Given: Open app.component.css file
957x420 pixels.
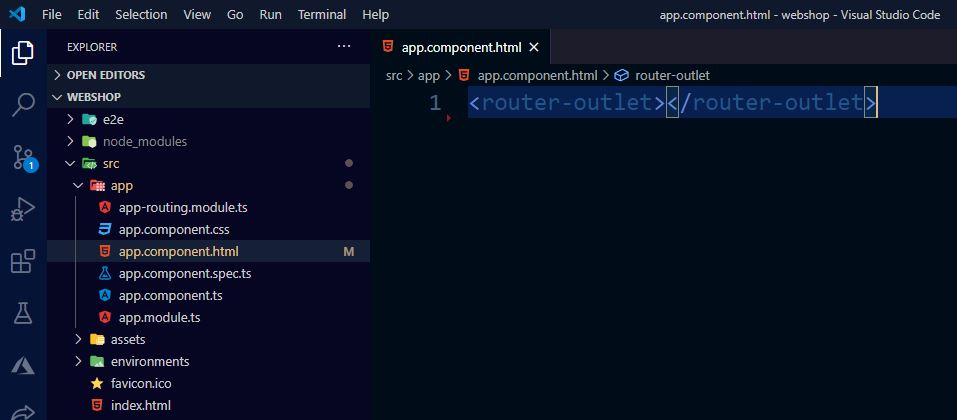Looking at the screenshot, I should [174, 230].
